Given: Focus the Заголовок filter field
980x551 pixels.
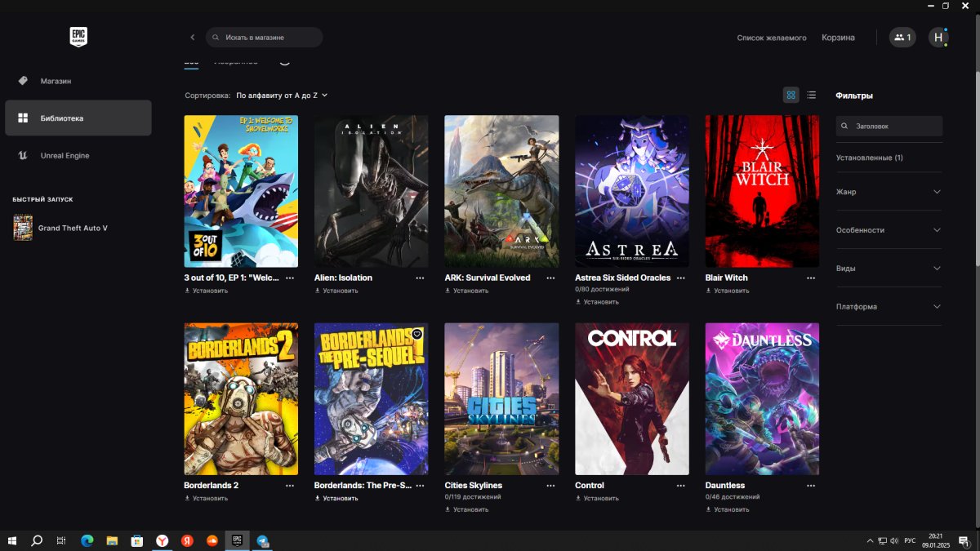Looking at the screenshot, I should pyautogui.click(x=889, y=127).
